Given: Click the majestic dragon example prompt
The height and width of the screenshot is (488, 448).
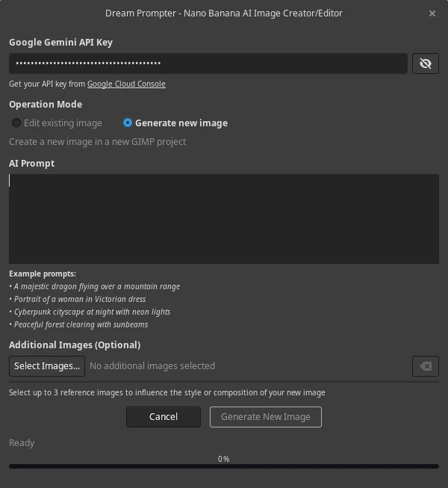Looking at the screenshot, I should tap(96, 286).
